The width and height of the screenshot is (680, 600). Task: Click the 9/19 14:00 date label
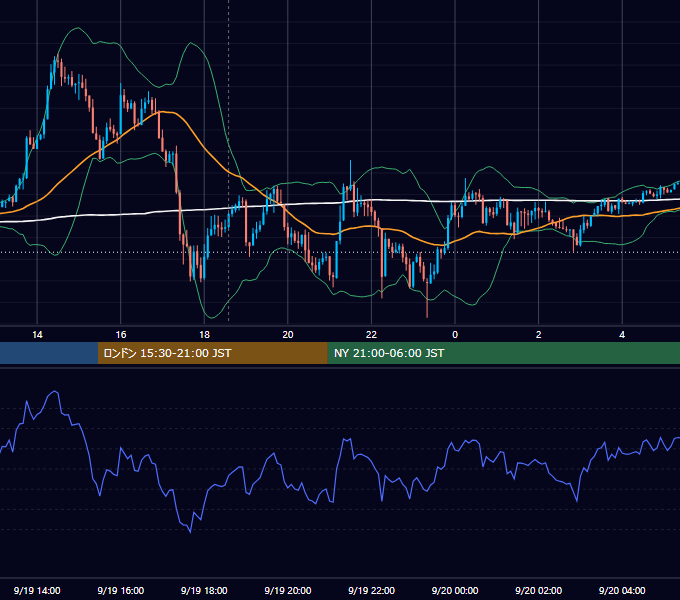tap(37, 590)
